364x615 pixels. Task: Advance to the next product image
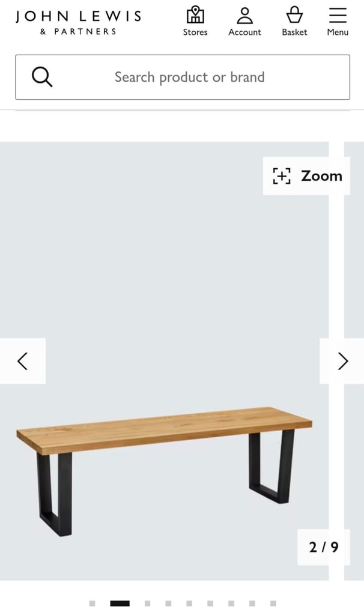(342, 361)
